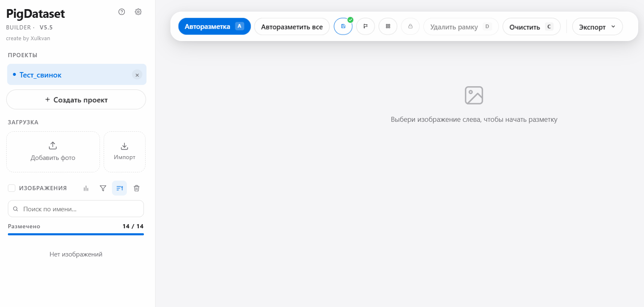This screenshot has width=644, height=307.
Task: Open settings via the gear icon
Action: [138, 12]
